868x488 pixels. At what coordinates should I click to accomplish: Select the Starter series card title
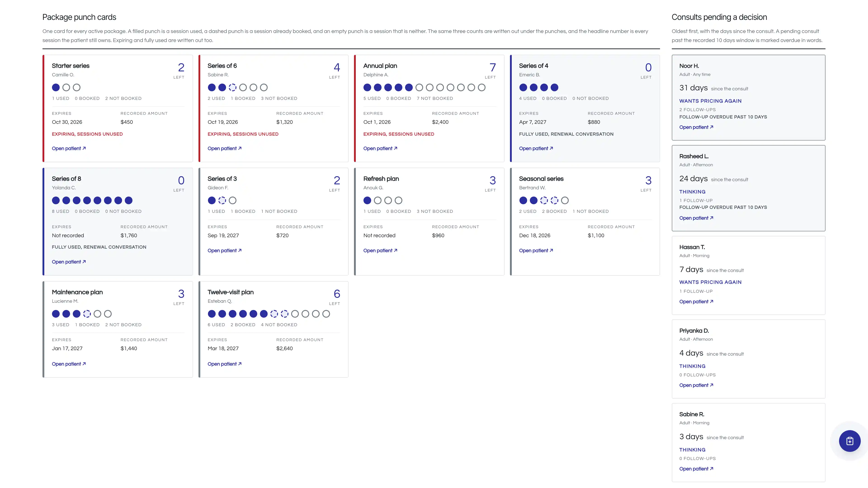pyautogui.click(x=71, y=66)
